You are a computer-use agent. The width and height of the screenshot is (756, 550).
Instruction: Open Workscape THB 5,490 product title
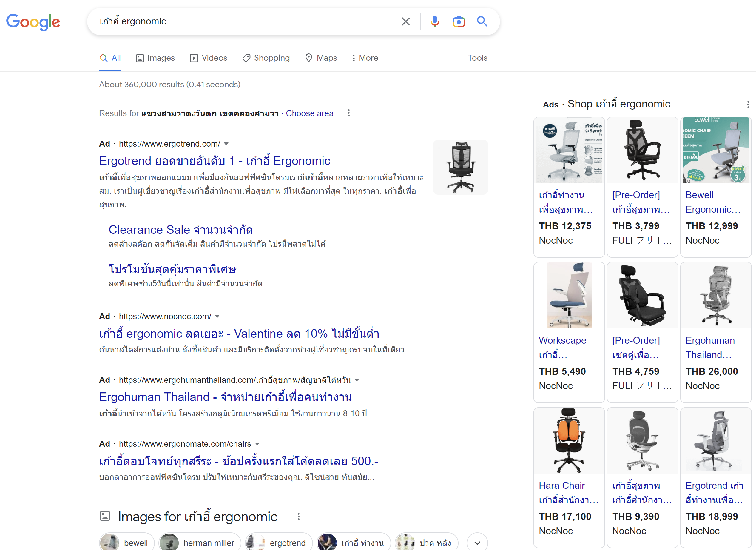562,347
